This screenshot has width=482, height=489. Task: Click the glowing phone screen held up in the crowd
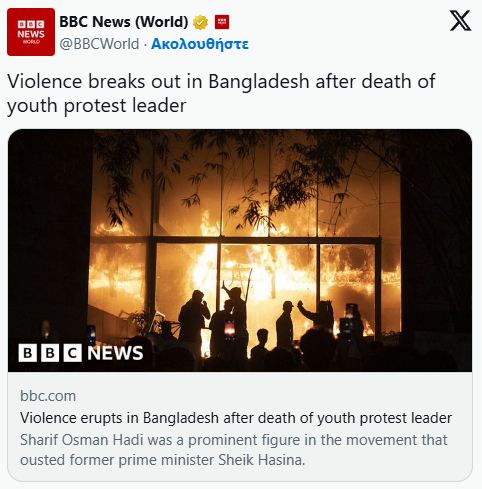point(230,329)
